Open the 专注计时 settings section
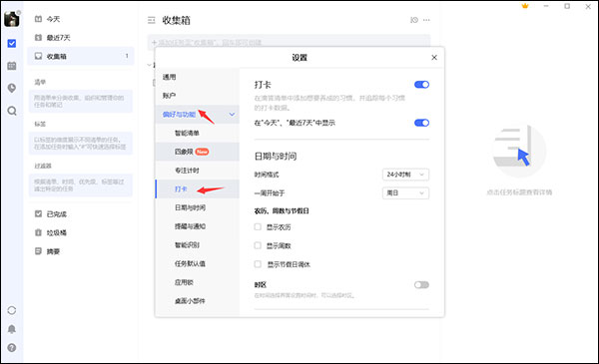Viewport: 599px width, 364px height. (197, 171)
